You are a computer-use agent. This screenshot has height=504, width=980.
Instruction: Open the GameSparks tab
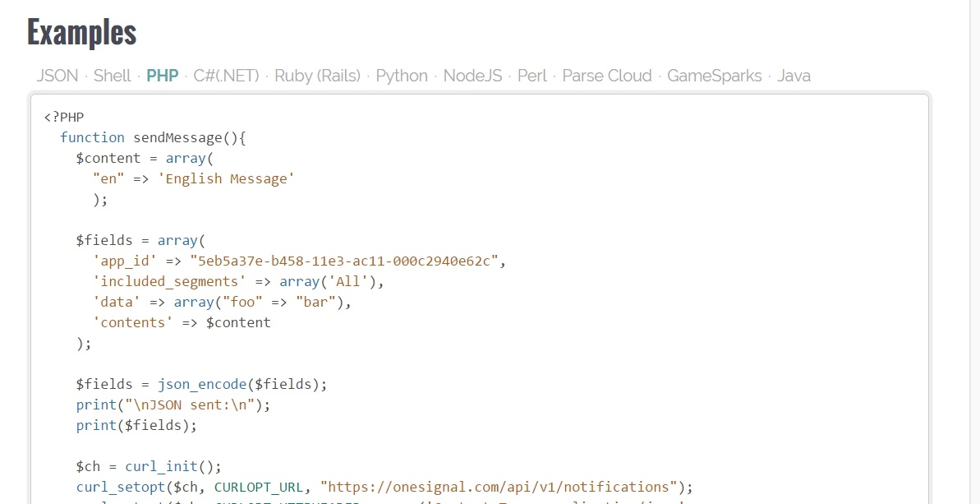tap(715, 76)
